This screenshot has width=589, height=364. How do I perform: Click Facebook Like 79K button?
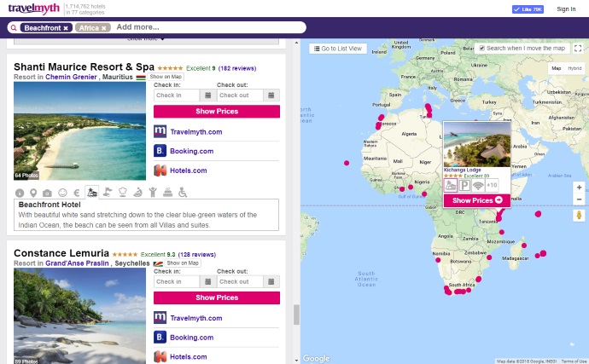coord(528,9)
